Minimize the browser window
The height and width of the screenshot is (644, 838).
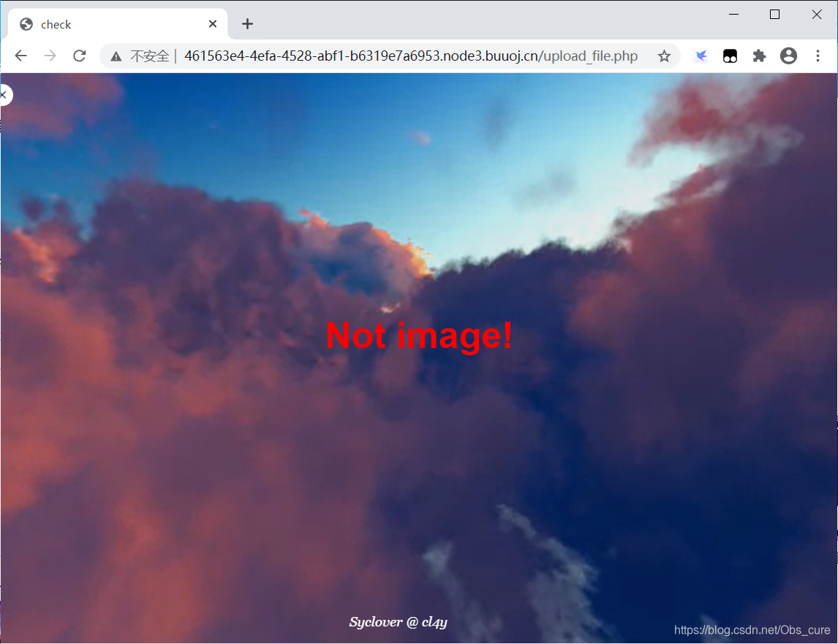pyautogui.click(x=733, y=15)
